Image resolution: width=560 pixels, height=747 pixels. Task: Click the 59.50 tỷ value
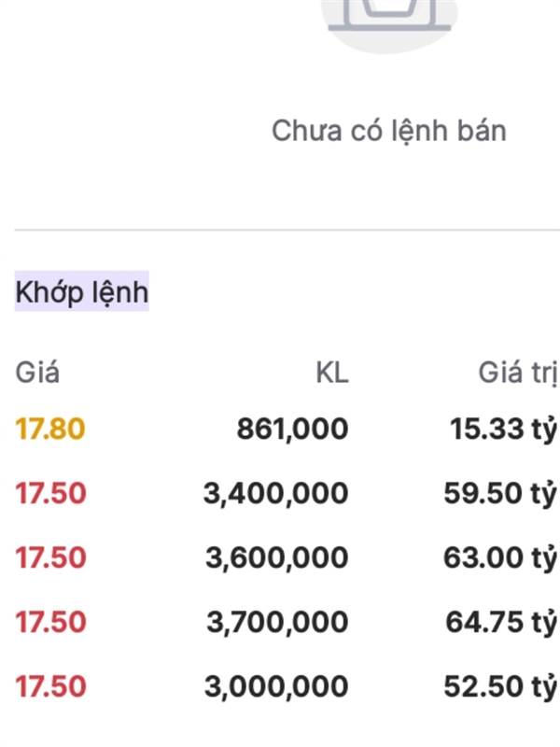point(500,493)
